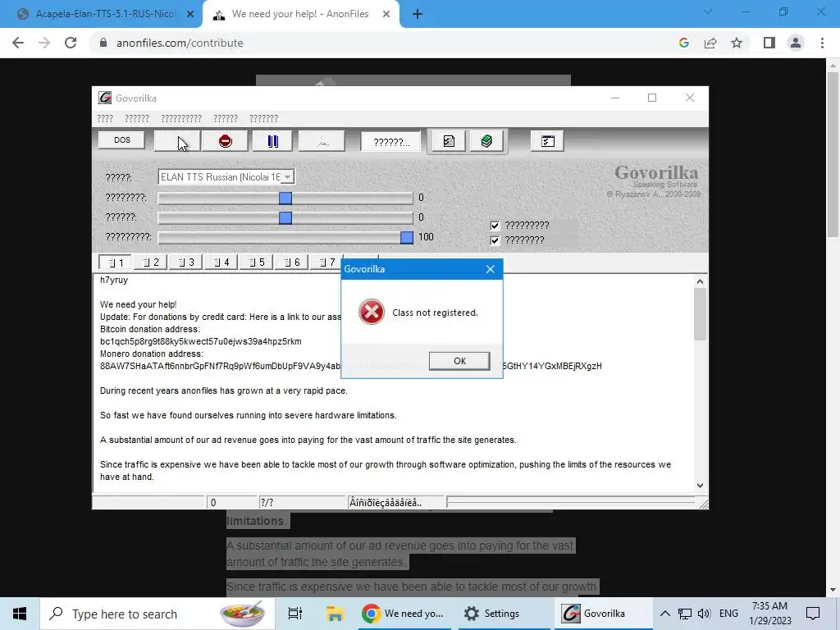The image size is (840, 630).
Task: Bookmark this page with star icon
Action: [x=737, y=43]
